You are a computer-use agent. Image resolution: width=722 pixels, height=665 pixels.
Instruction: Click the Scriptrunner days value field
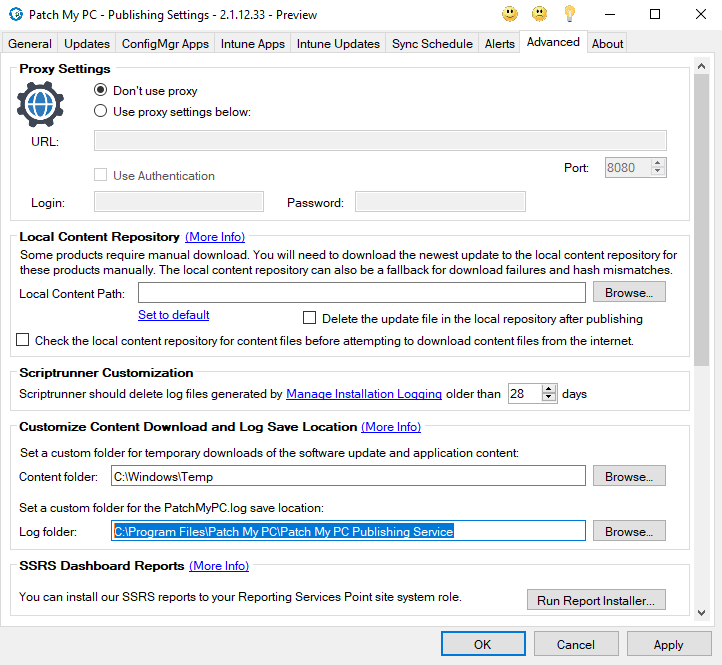coord(525,394)
